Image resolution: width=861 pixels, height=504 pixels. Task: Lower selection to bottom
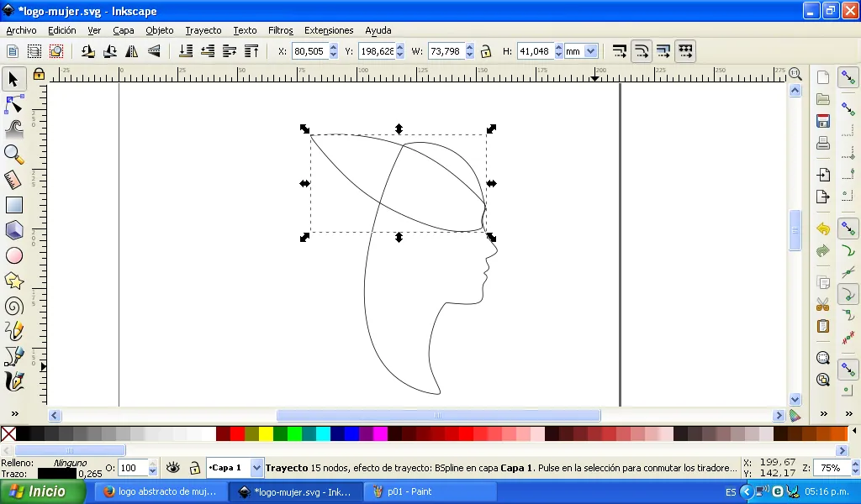(x=186, y=51)
